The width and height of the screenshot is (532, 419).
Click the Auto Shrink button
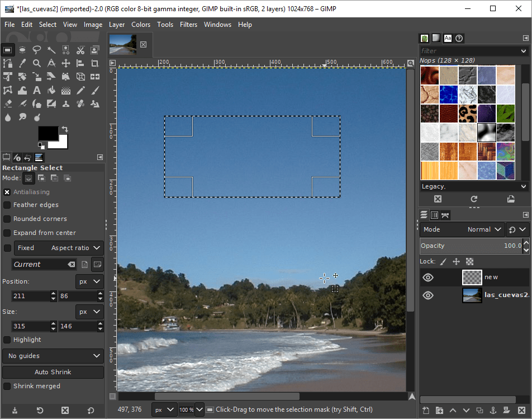click(53, 372)
